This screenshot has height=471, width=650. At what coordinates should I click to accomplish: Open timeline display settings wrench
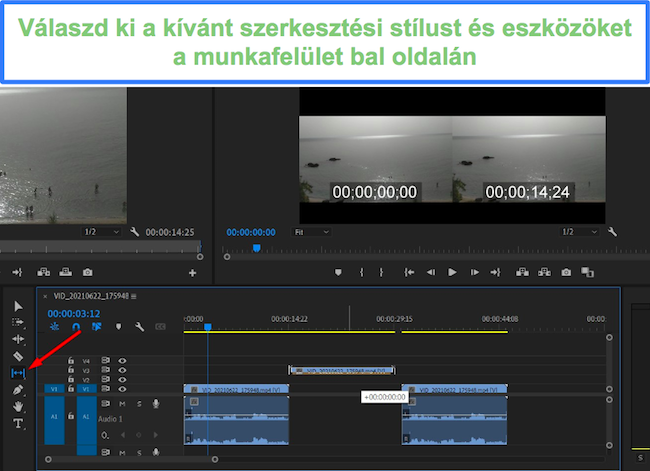pos(140,327)
